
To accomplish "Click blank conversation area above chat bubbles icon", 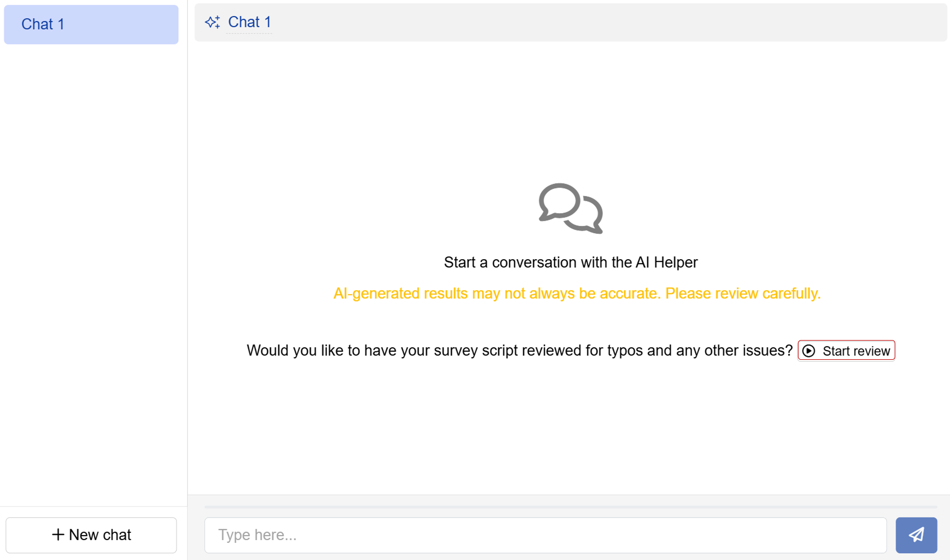I will [570, 113].
